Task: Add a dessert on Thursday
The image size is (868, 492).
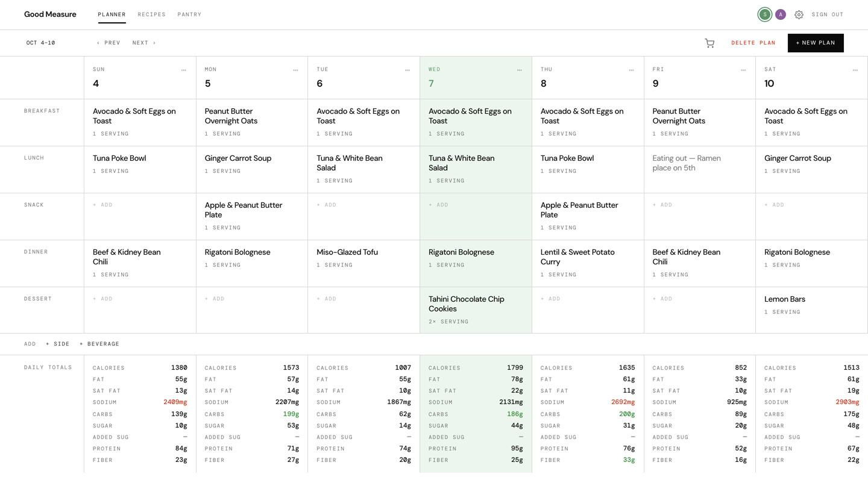Action: [550, 299]
